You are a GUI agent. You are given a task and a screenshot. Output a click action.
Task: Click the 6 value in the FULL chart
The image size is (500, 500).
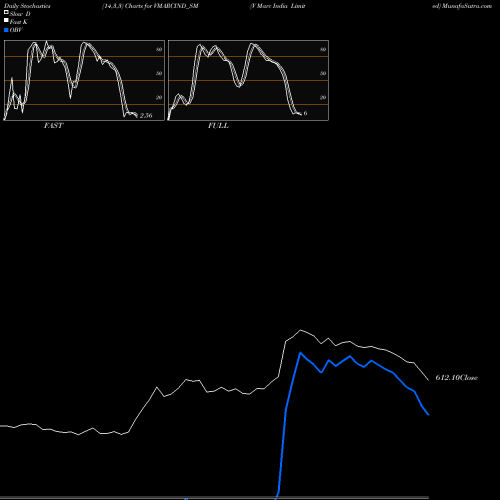point(305,113)
